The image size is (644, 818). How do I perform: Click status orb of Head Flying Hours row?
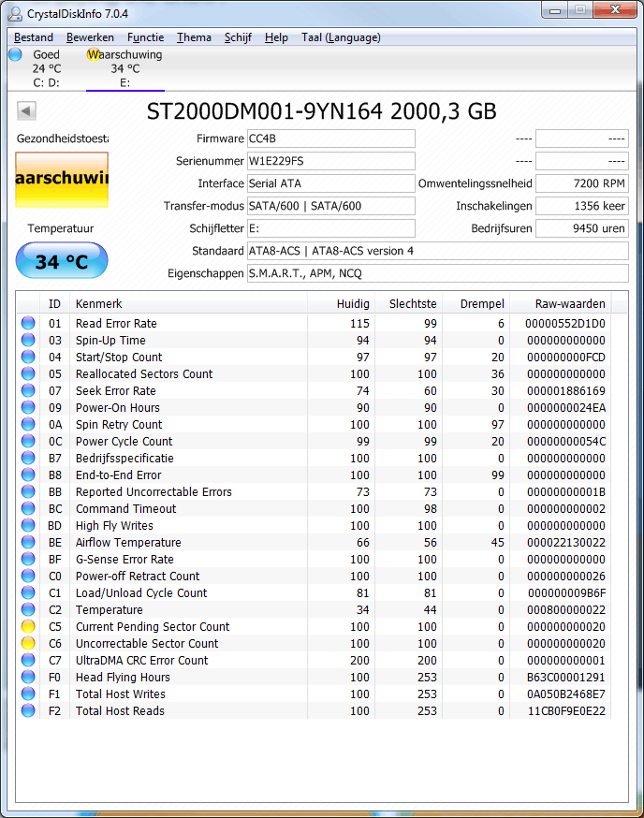pos(28,678)
